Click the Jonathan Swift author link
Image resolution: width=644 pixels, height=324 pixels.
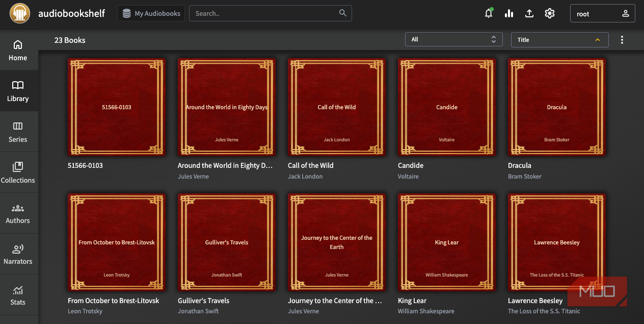pyautogui.click(x=198, y=311)
